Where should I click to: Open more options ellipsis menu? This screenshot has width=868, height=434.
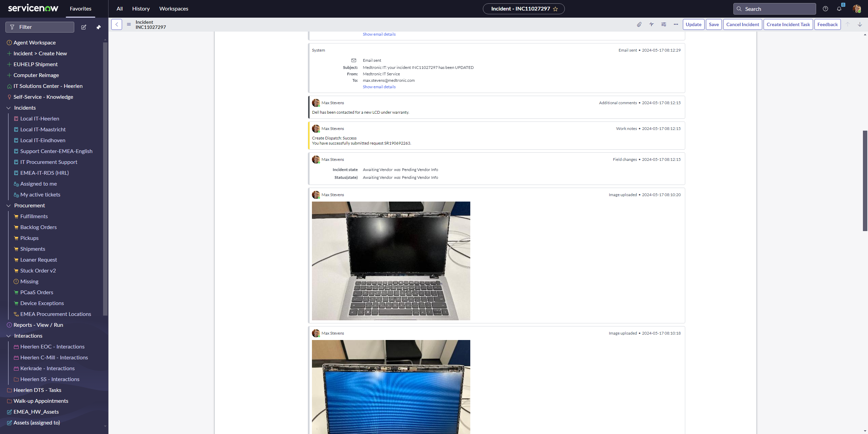click(x=676, y=24)
